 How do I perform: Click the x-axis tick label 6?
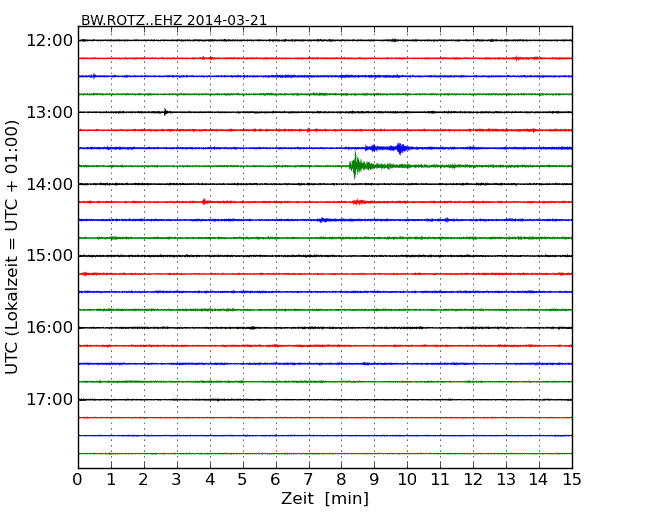[x=275, y=480]
